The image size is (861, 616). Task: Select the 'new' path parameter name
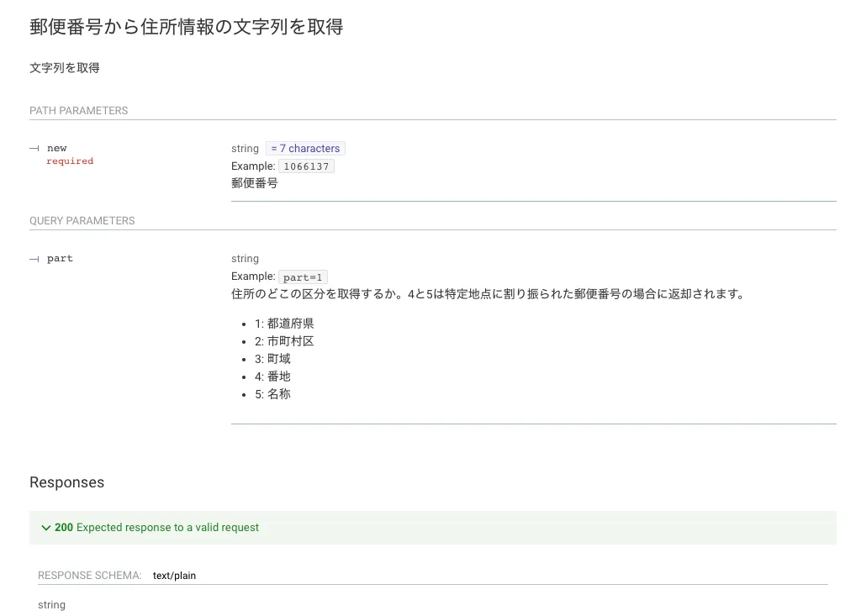pyautogui.click(x=56, y=149)
